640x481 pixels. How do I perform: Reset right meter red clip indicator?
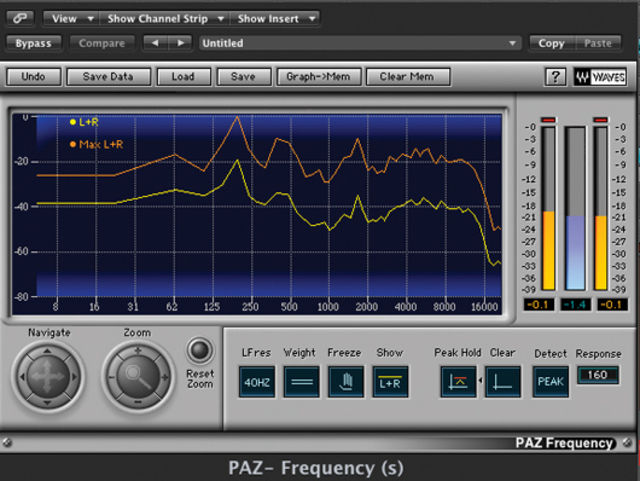600,120
